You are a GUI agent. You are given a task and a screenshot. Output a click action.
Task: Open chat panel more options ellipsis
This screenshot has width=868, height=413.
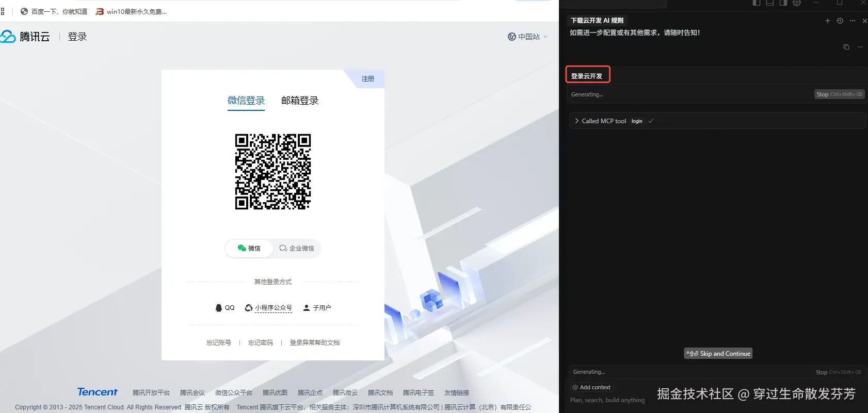[853, 21]
